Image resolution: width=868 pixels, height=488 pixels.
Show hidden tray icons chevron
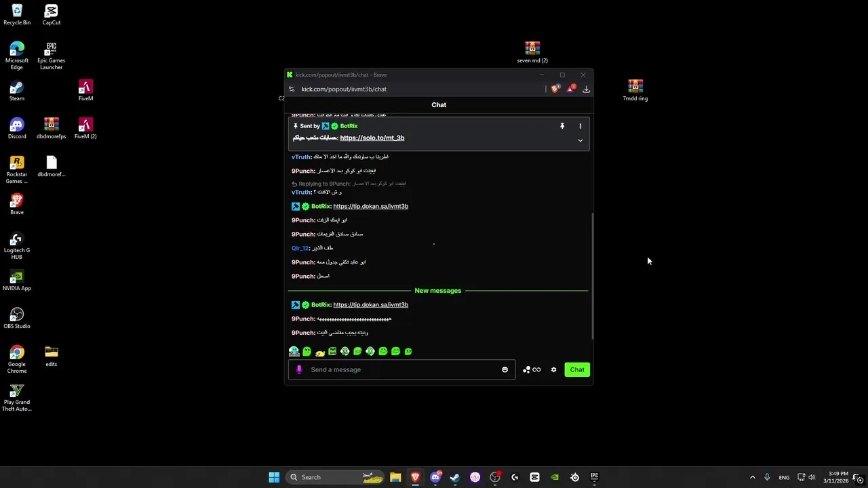[x=752, y=477]
